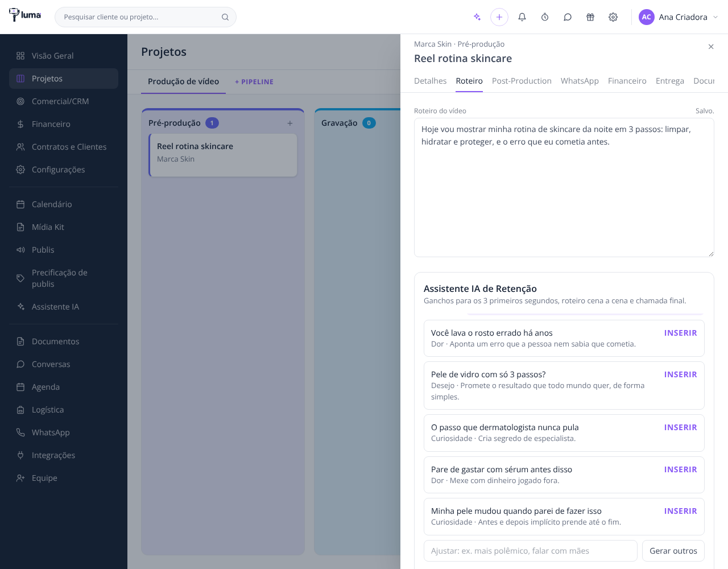Open the chat bubble icon in header
The image size is (728, 569).
[568, 17]
